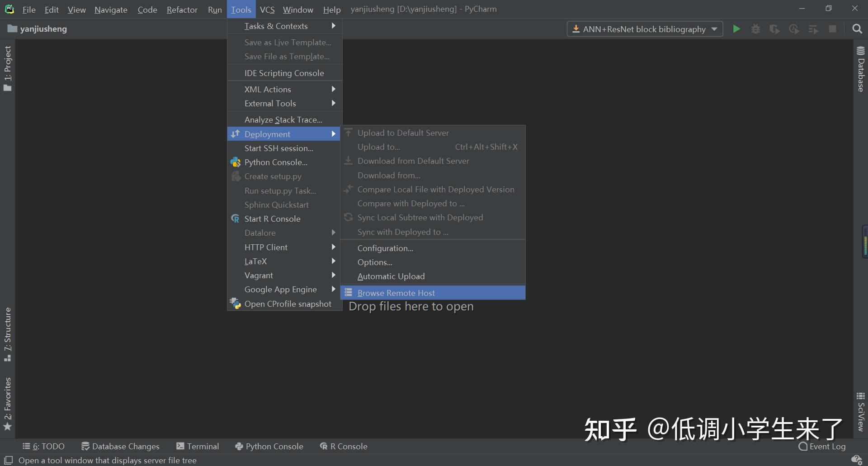Open the VCS menu
Screen dimensions: 868x466
267,10
